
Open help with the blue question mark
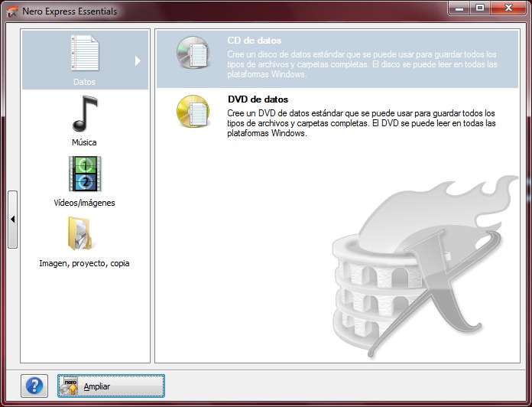(34, 386)
